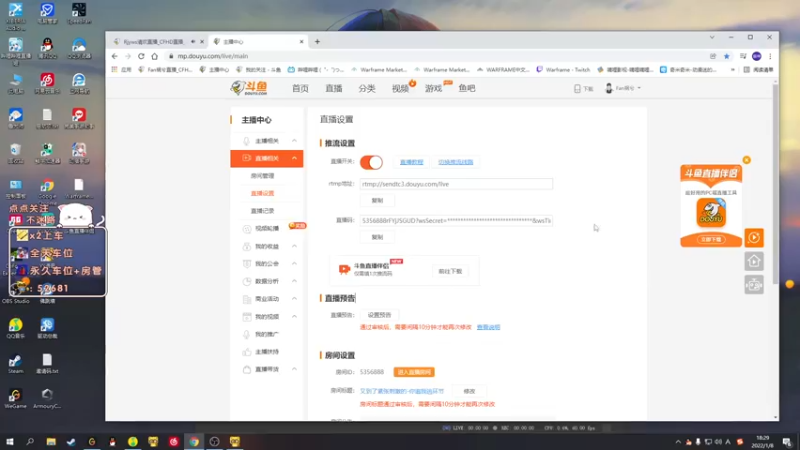Toggle the 直播开关 live stream switch

click(371, 162)
